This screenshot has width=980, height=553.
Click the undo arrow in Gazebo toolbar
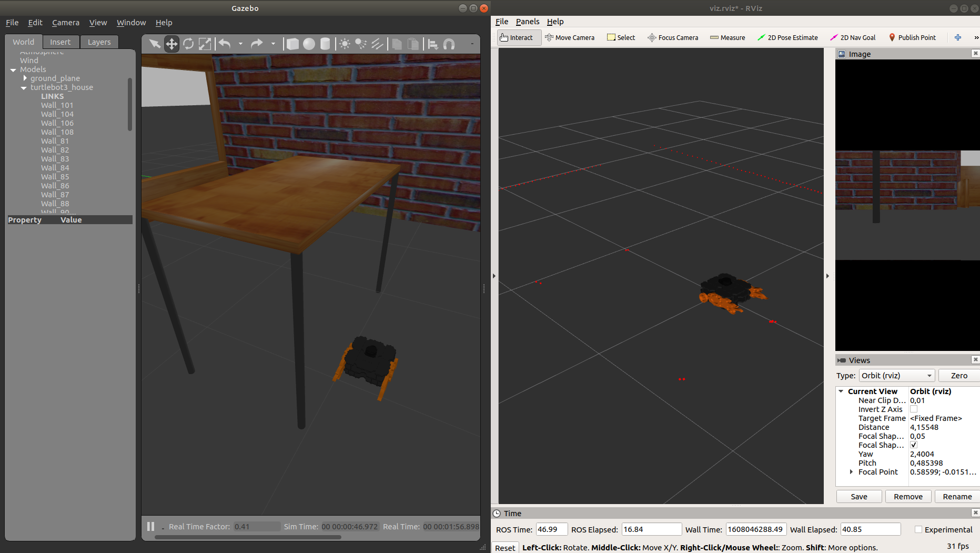225,44
